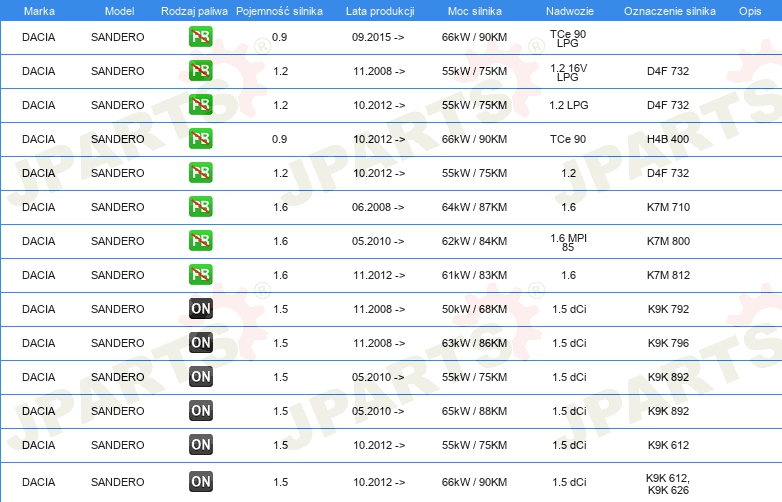782x502 pixels.
Task: Click the Opis column header
Action: tap(750, 11)
